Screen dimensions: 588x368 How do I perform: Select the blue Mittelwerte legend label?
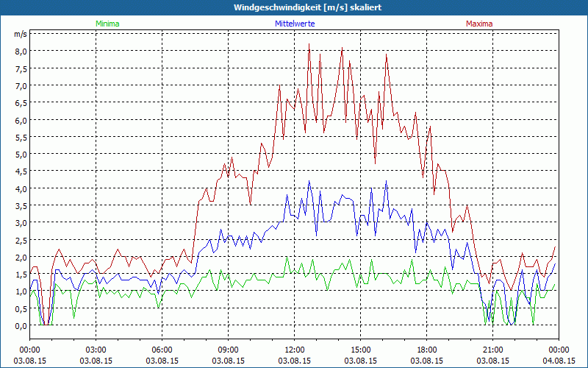coord(295,24)
